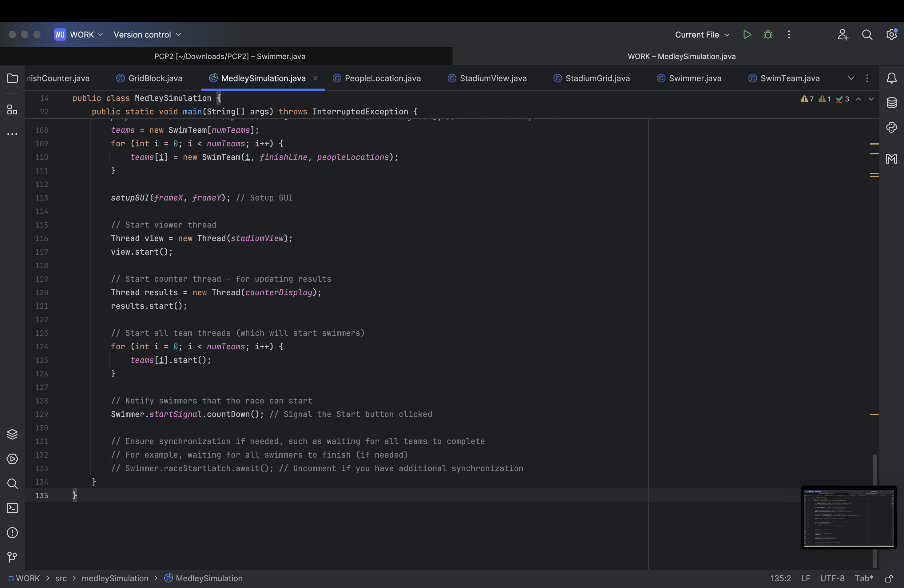Screen dimensions: 904x588
Task: Open the Database tool window
Action: click(891, 103)
